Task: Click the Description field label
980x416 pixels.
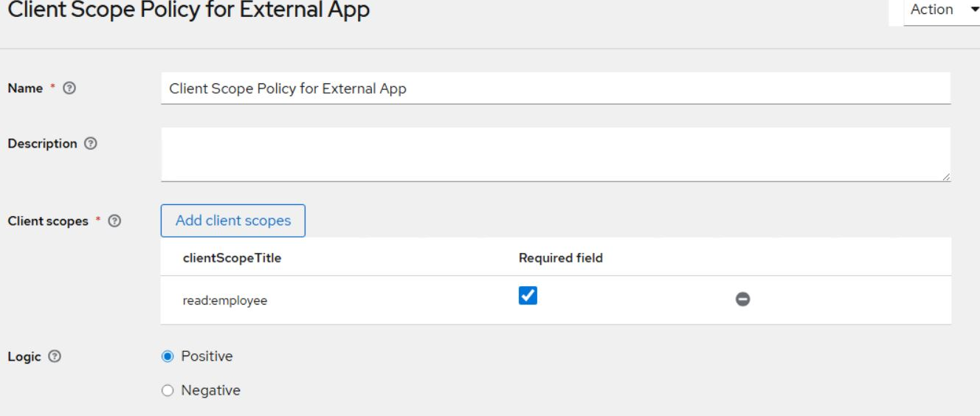Action: 42,144
